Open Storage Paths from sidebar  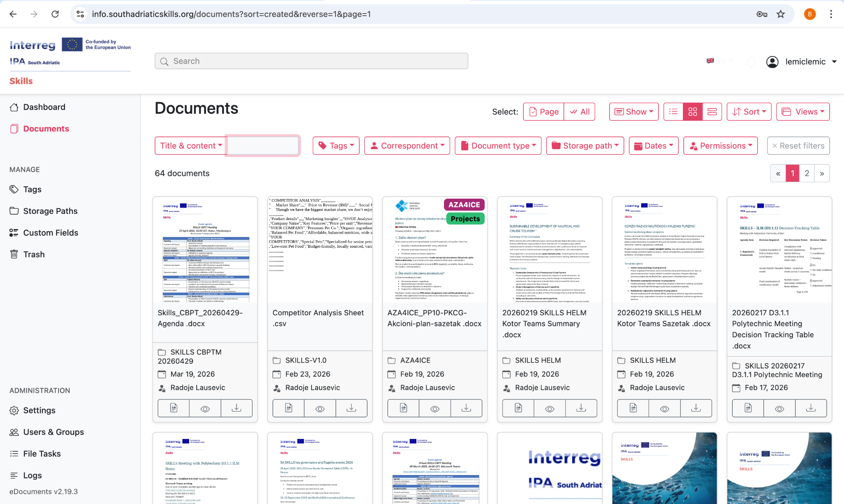pos(50,211)
